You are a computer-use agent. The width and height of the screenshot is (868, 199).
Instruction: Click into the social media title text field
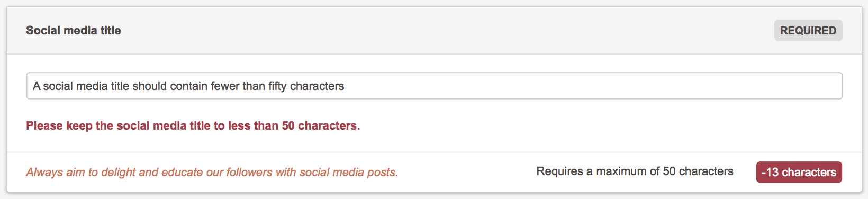434,86
